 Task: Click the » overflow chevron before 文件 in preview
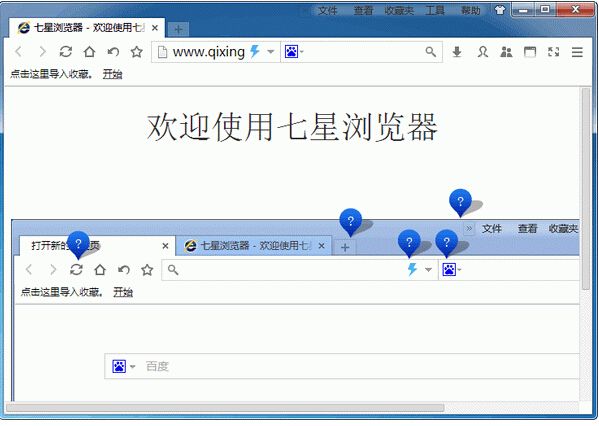(x=469, y=228)
